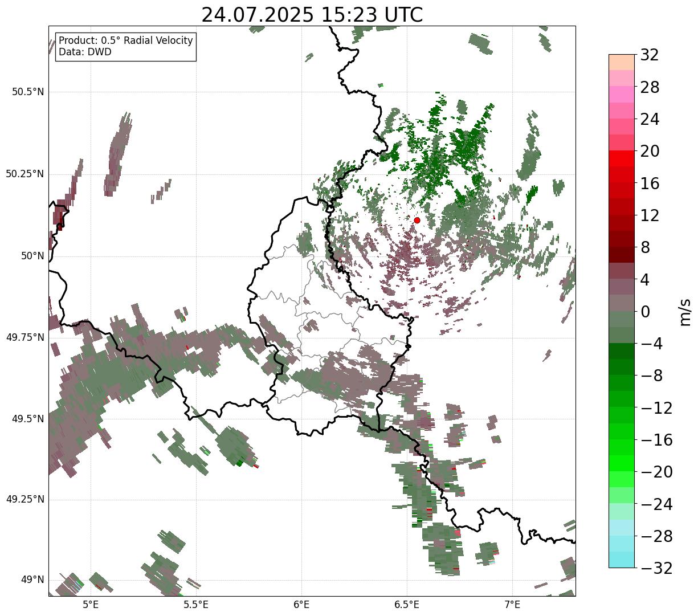
Task: Click the colorbar label "−32"
Action: [x=656, y=568]
